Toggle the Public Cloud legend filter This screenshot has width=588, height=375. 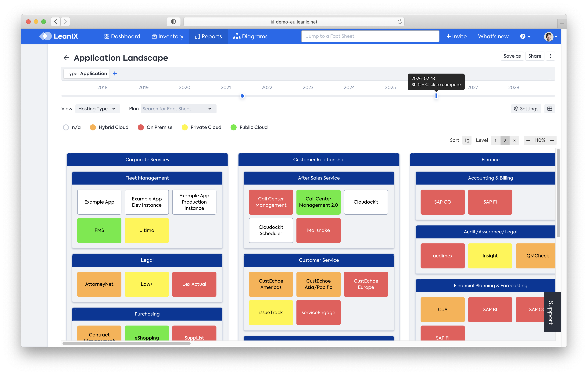click(x=249, y=127)
